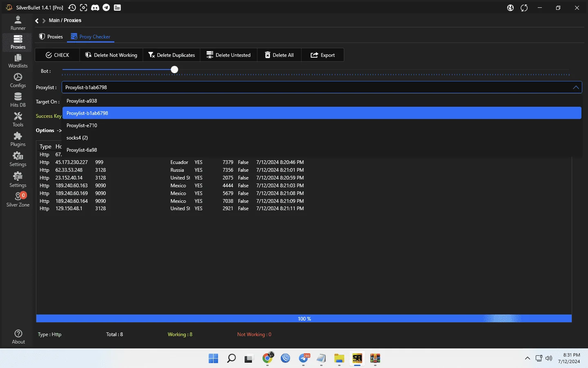Click the refresh arrows icon in title bar
Image resolution: width=588 pixels, height=368 pixels.
click(524, 8)
